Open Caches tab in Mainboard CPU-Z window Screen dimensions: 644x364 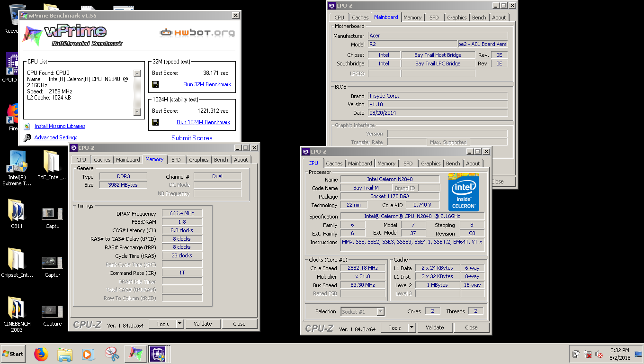360,18
